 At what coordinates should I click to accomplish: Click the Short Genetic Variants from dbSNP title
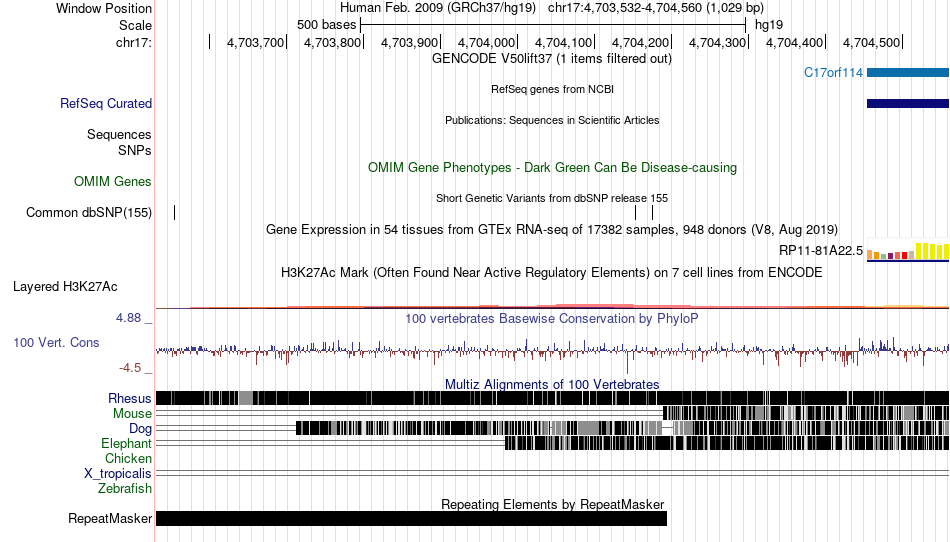552,199
